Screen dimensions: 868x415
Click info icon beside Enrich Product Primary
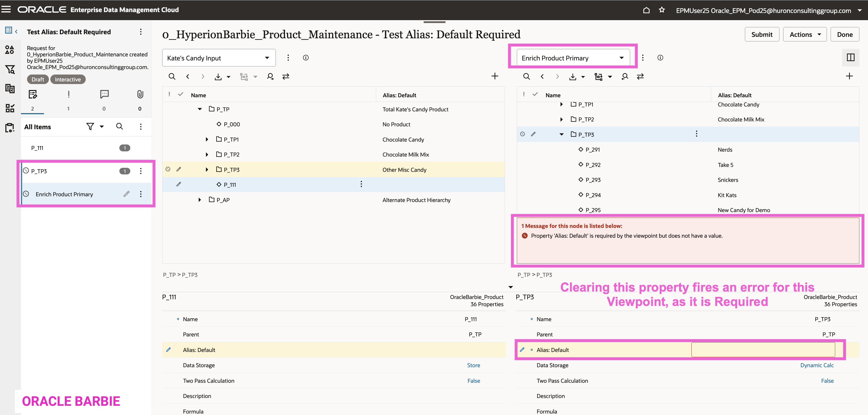(660, 58)
